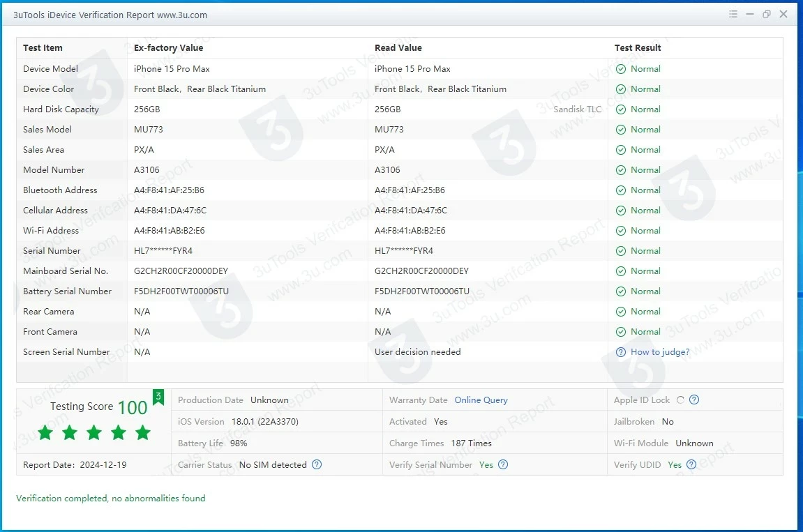Click the Normal check icon for Sales Area
The width and height of the screenshot is (803, 532).
click(621, 150)
